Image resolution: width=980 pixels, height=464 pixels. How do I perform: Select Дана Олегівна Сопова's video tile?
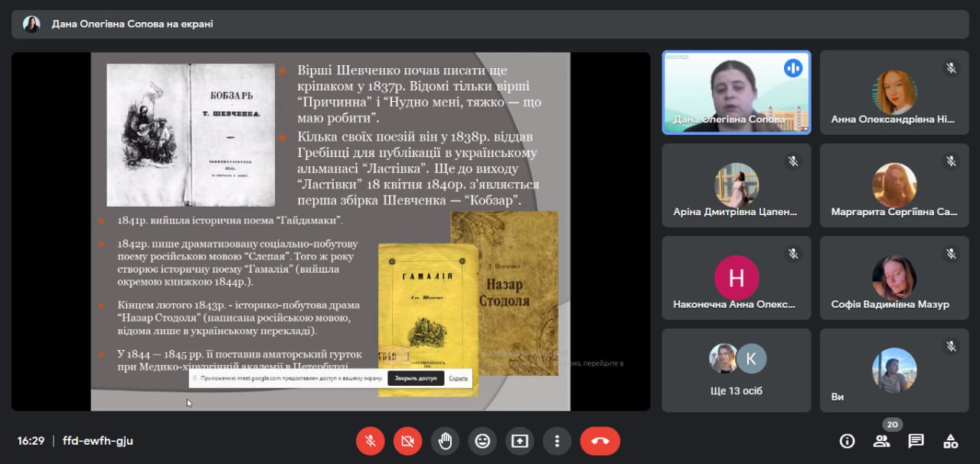[x=736, y=93]
